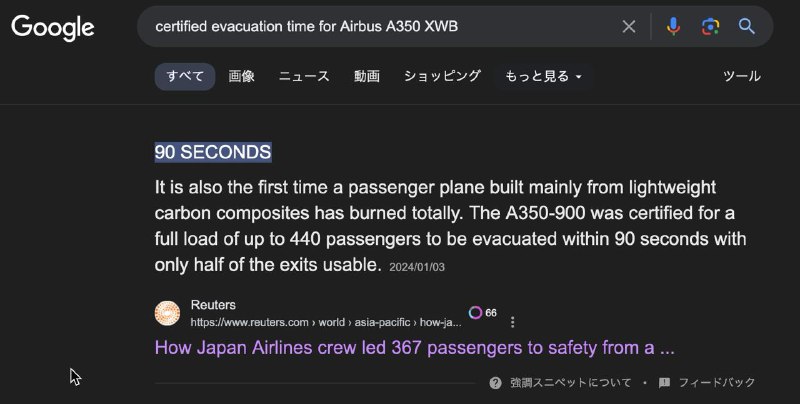Click the Google logo
This screenshot has height=404, width=800.
point(53,27)
